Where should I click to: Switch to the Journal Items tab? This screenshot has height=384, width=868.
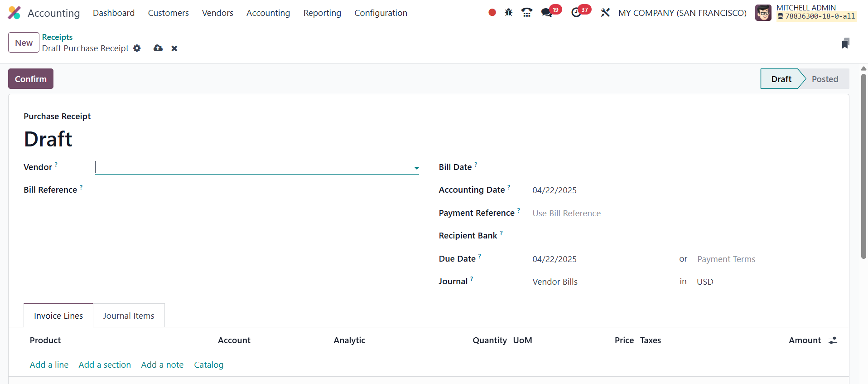(129, 316)
